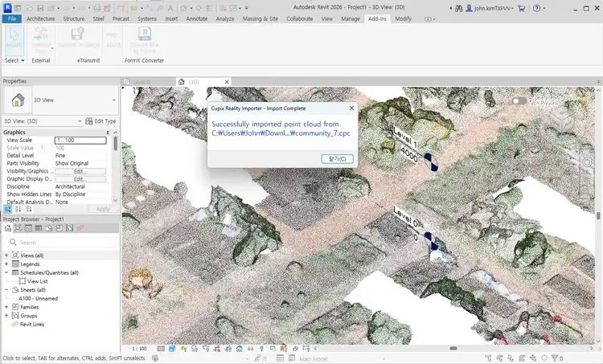This screenshot has width=603, height=364.
Task: Open the 3D View type selector dropdown
Action: [113, 100]
